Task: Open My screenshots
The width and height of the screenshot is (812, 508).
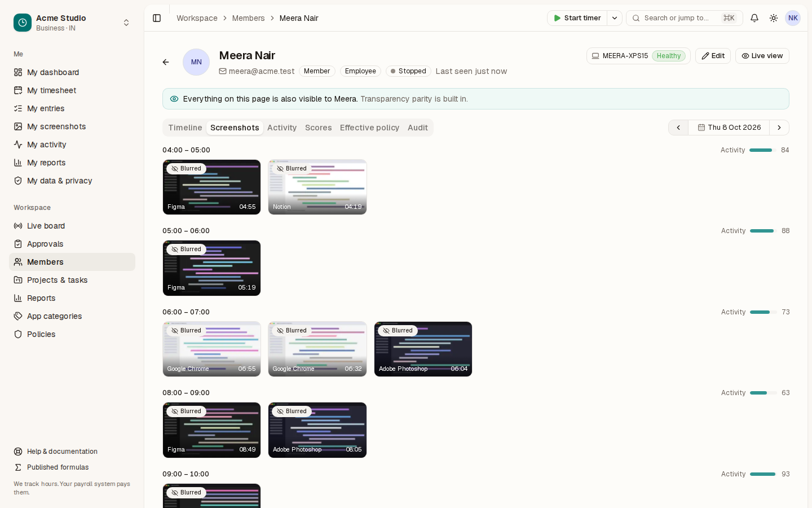Action: pos(72,126)
